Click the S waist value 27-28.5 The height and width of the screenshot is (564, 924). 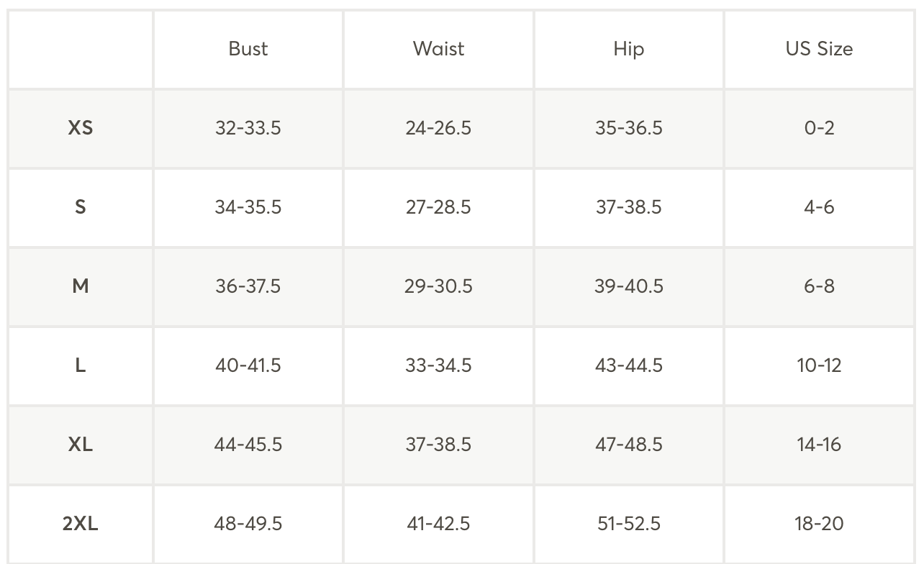point(438,207)
